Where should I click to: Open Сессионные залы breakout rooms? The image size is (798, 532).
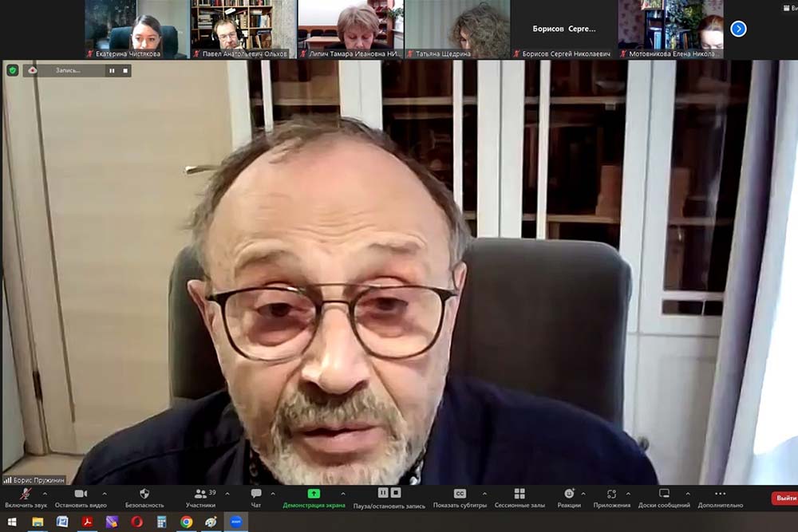pos(519,495)
